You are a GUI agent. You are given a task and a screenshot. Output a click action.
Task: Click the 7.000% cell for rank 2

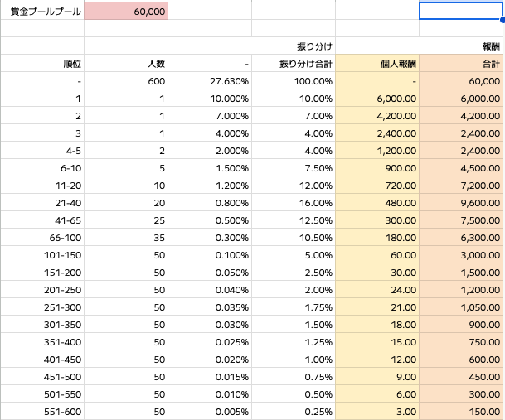click(x=210, y=115)
